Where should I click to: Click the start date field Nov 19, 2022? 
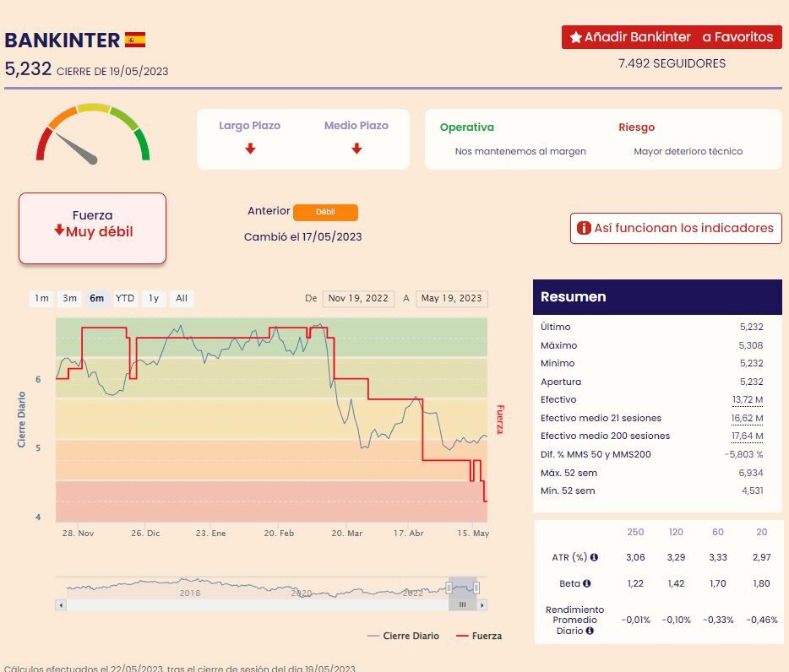tap(358, 298)
